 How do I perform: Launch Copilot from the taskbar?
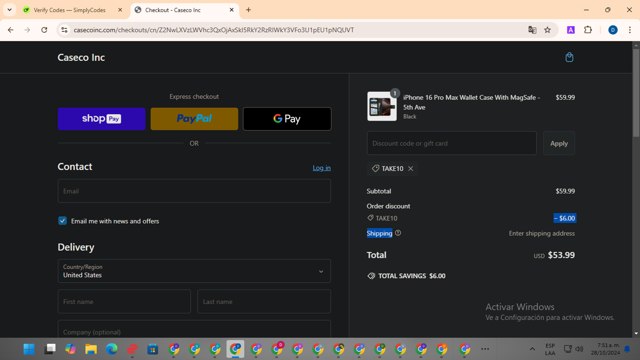tap(71, 349)
